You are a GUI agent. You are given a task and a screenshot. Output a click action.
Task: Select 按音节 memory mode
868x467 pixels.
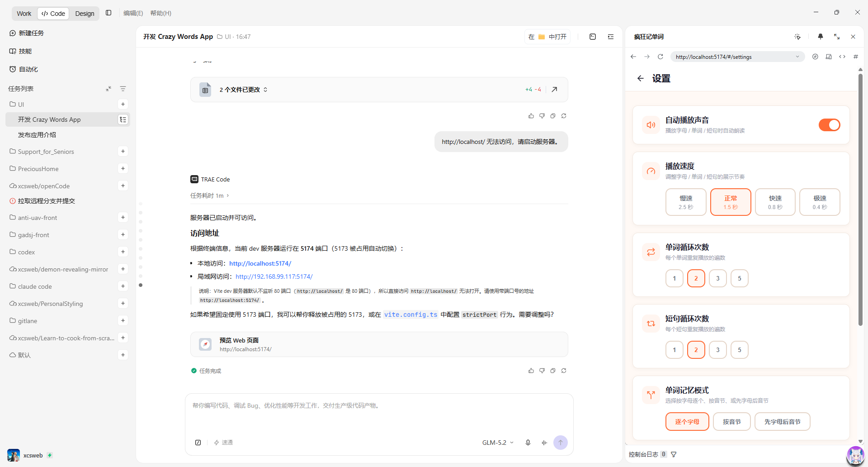point(732,422)
